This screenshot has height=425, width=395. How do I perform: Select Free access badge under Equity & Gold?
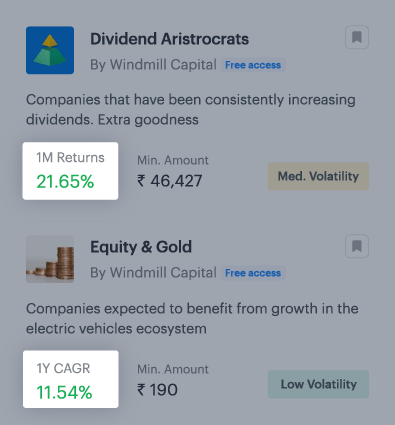(253, 273)
